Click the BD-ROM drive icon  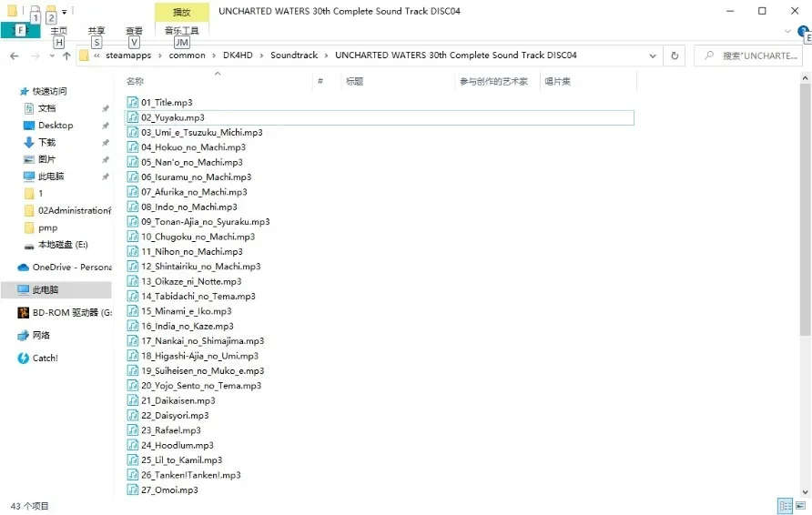tap(24, 313)
